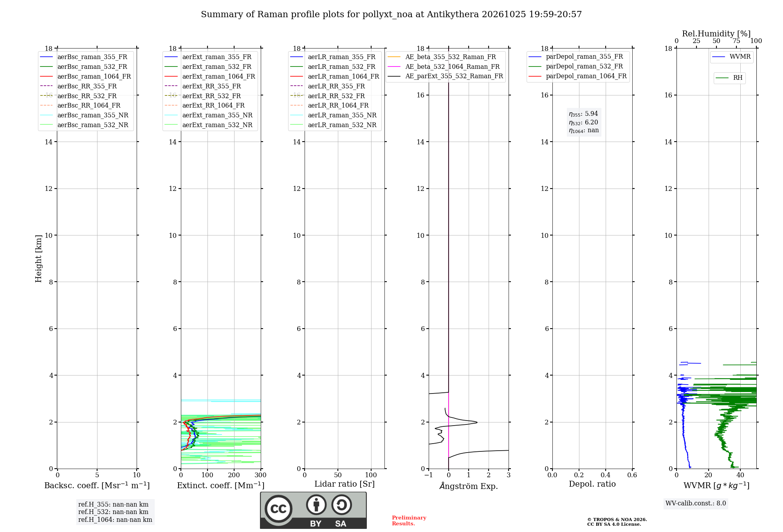Viewport: 783px width, 532px height.
Task: Select legend entry AE_parExt_355_532_Raman_FR
Action: click(446, 76)
